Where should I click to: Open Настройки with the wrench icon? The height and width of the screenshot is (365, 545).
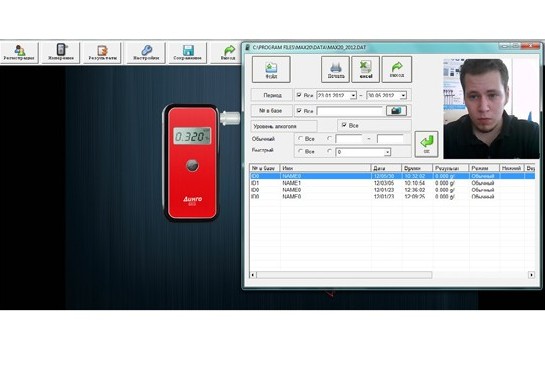(146, 52)
